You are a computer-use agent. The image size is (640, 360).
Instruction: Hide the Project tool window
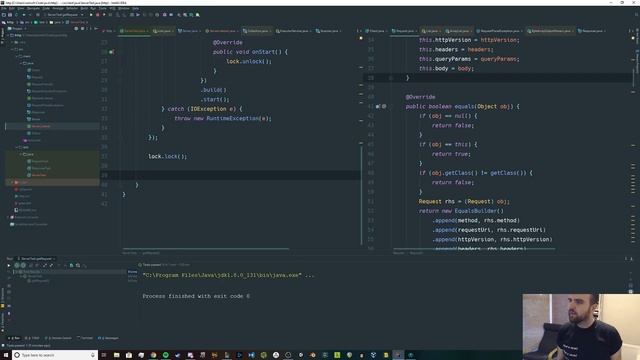[96, 29]
